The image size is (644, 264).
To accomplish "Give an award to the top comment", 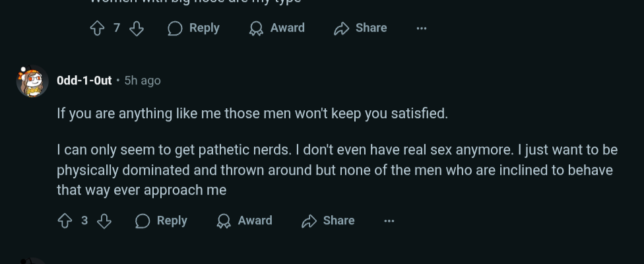I will pyautogui.click(x=276, y=28).
